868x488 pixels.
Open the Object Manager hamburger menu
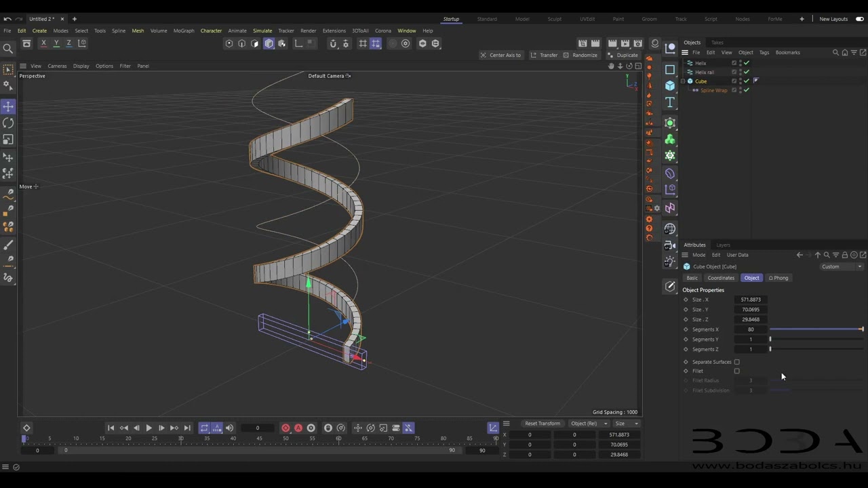685,52
